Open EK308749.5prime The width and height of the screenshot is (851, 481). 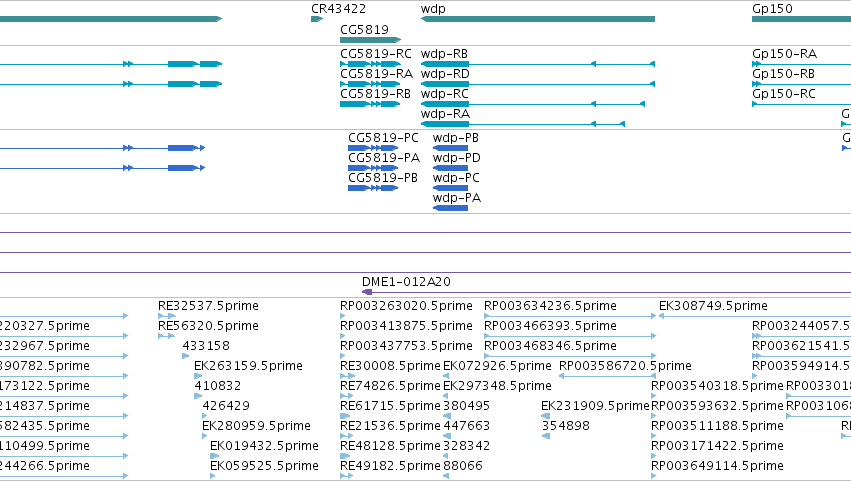(713, 306)
